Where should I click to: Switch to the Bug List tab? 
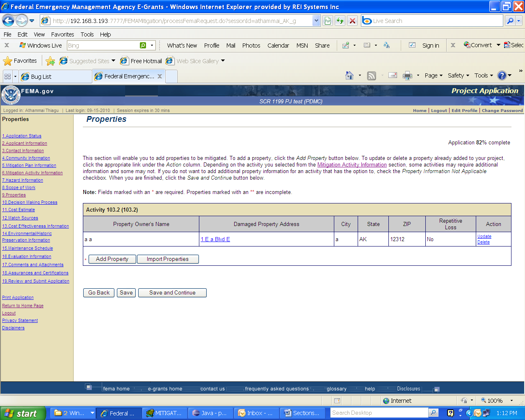55,76
